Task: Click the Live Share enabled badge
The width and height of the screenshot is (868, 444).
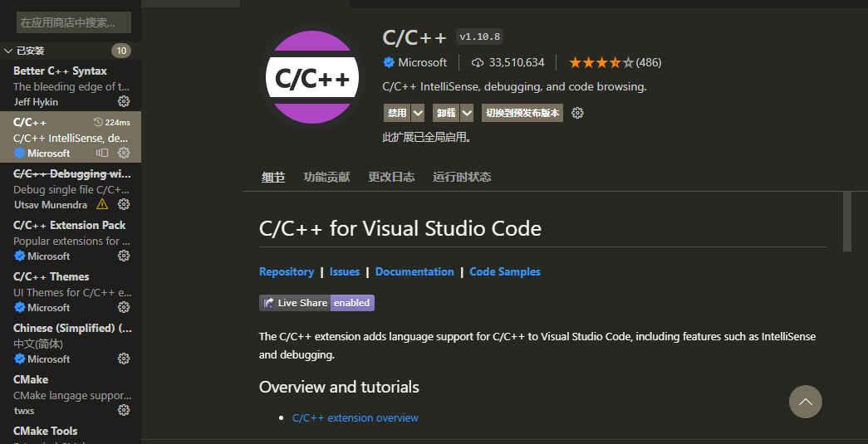Action: click(x=316, y=303)
